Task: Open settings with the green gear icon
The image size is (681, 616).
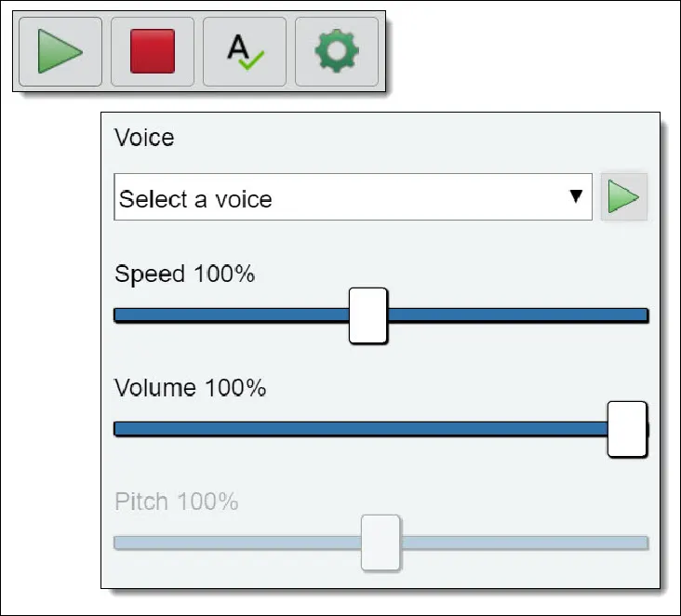Action: [337, 52]
